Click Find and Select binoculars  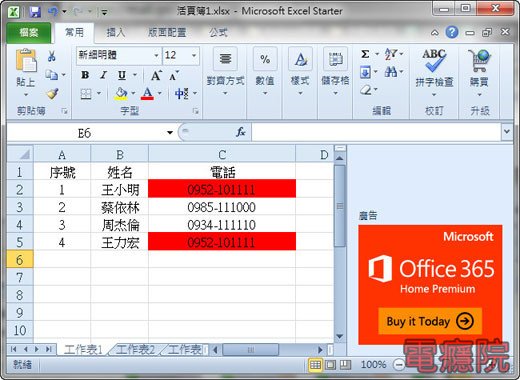391,72
